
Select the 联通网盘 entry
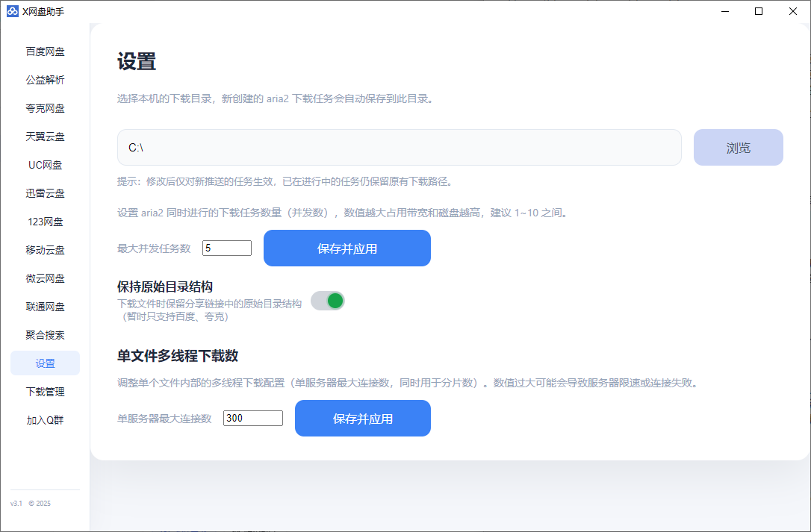tap(45, 307)
